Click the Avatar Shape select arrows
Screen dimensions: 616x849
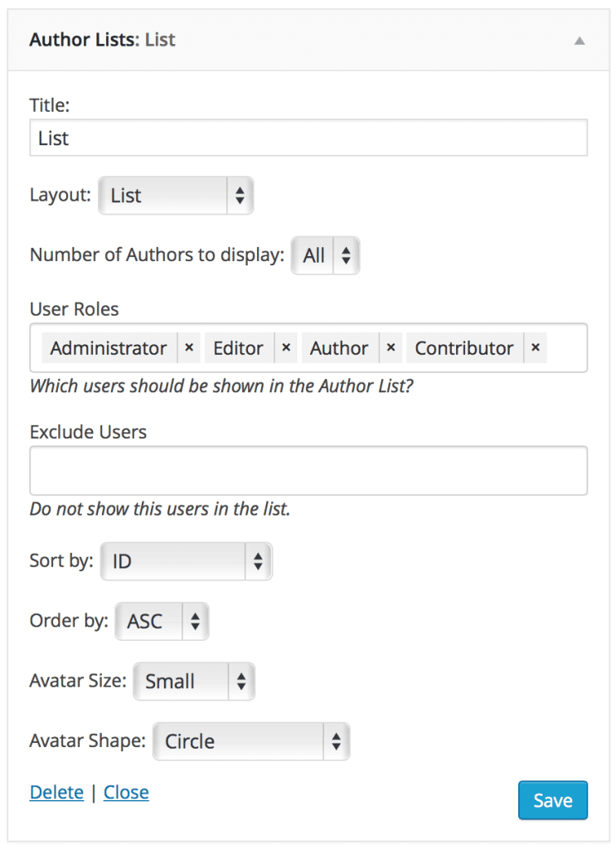337,741
